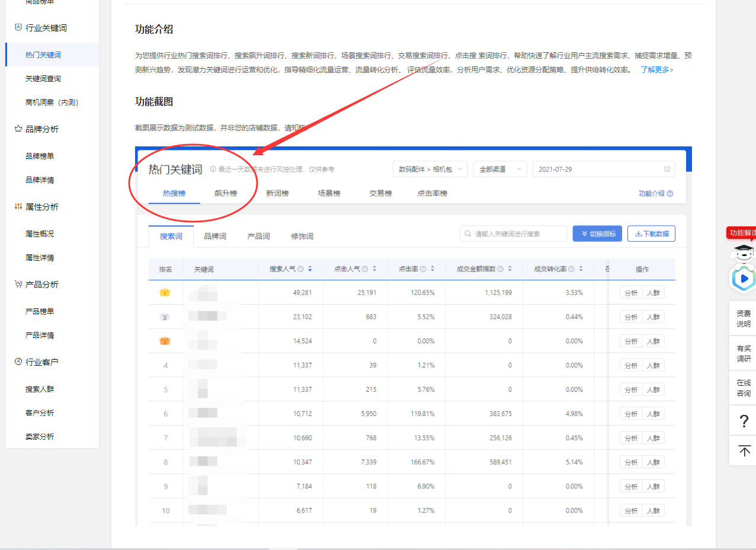Go to 品牌详情 in the sidebar
This screenshot has height=550, width=756.
click(40, 180)
